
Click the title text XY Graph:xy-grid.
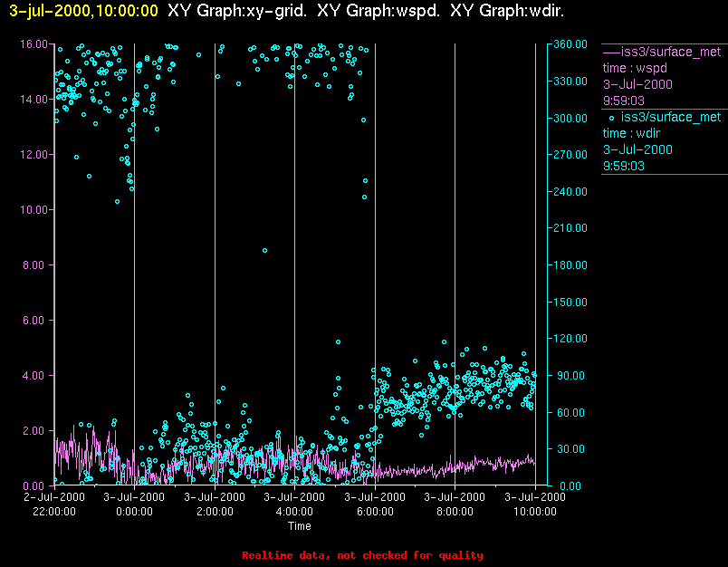click(x=237, y=11)
